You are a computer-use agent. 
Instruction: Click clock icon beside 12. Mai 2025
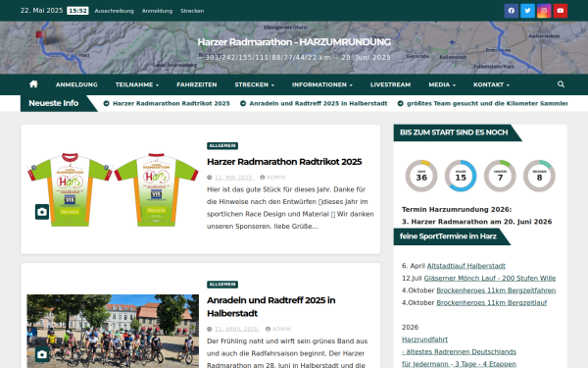(210, 178)
